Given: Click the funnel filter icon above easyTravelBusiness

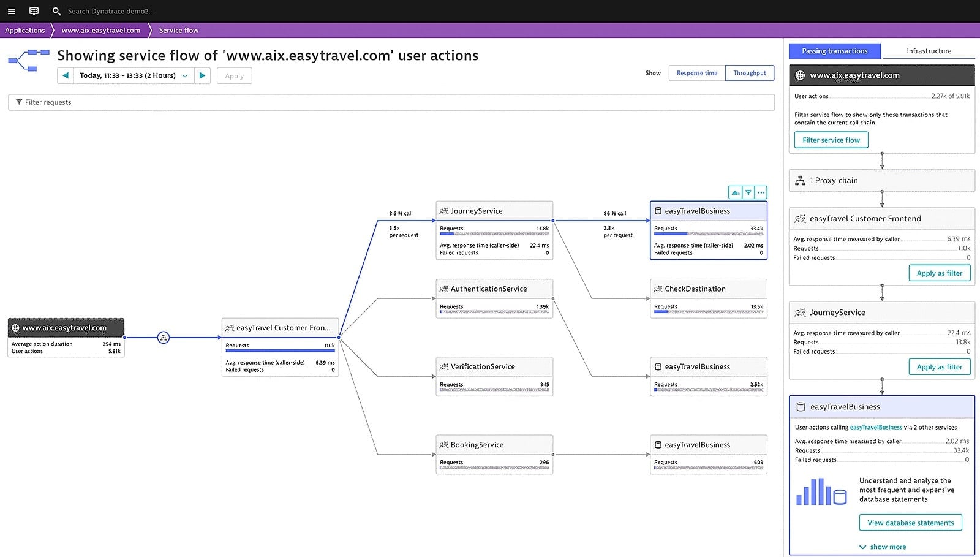Looking at the screenshot, I should tap(748, 192).
